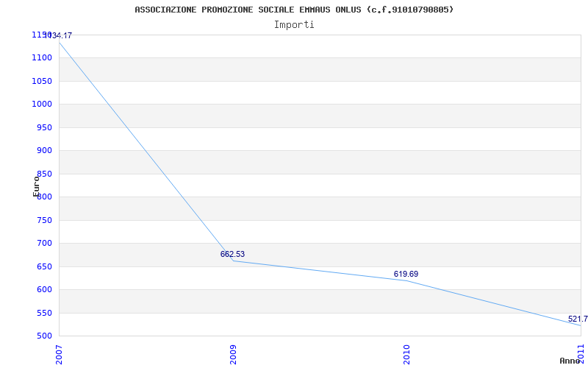
Task: Click the 550 y-axis tick label
Action: 45,314
